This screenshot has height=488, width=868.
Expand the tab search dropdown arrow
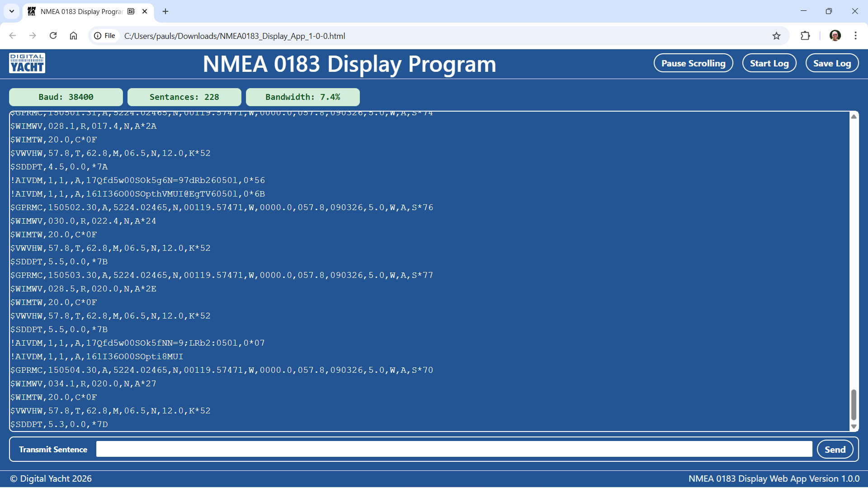click(x=12, y=11)
